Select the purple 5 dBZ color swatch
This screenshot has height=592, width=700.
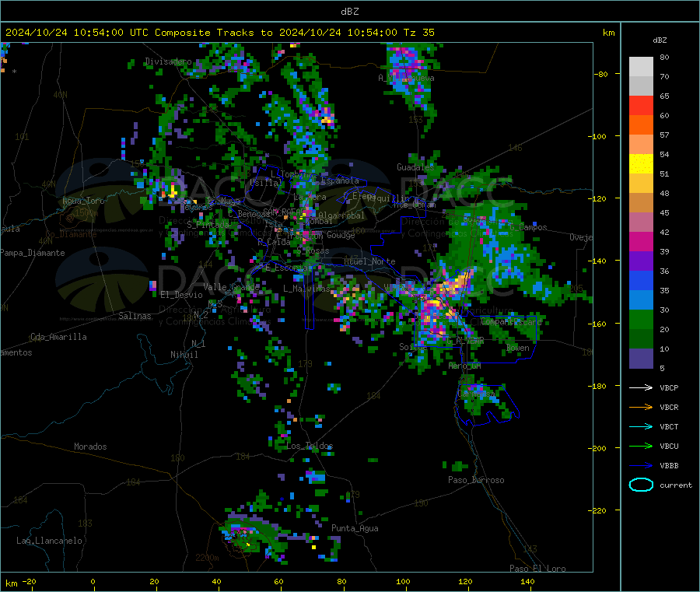click(641, 359)
